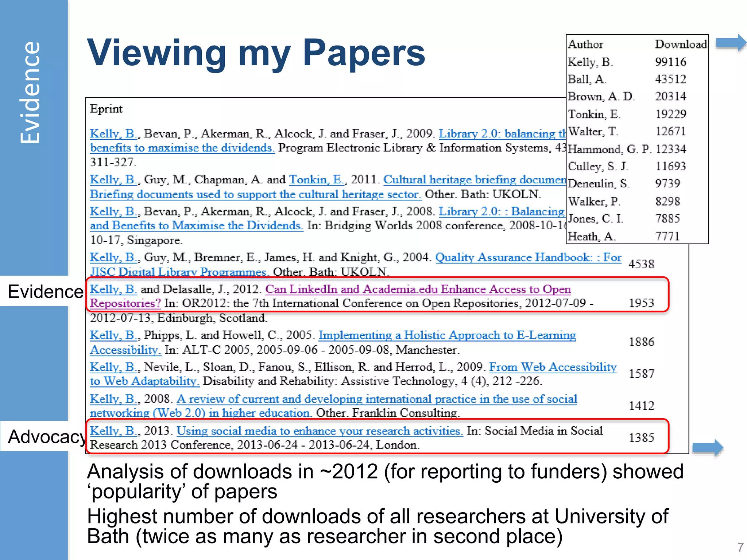Open 'Cultural heritage briefing documents' paper link

474,180
